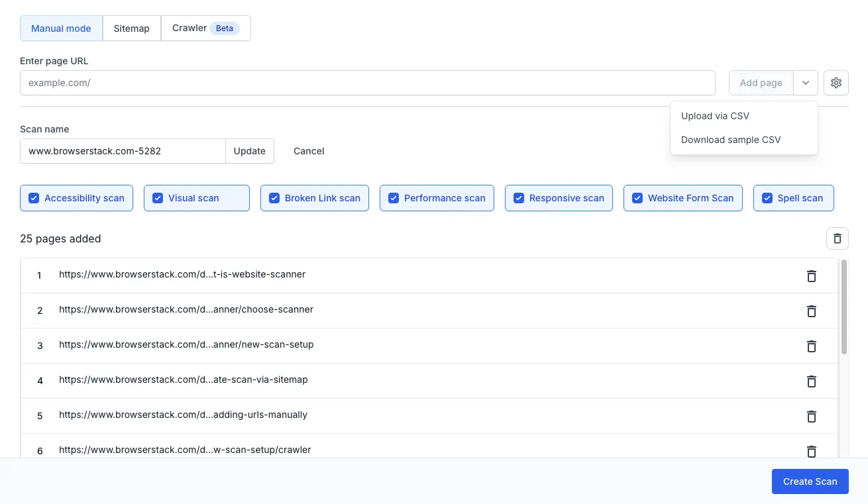The width and height of the screenshot is (868, 504).
Task: Toggle off Performance scan
Action: (x=394, y=197)
